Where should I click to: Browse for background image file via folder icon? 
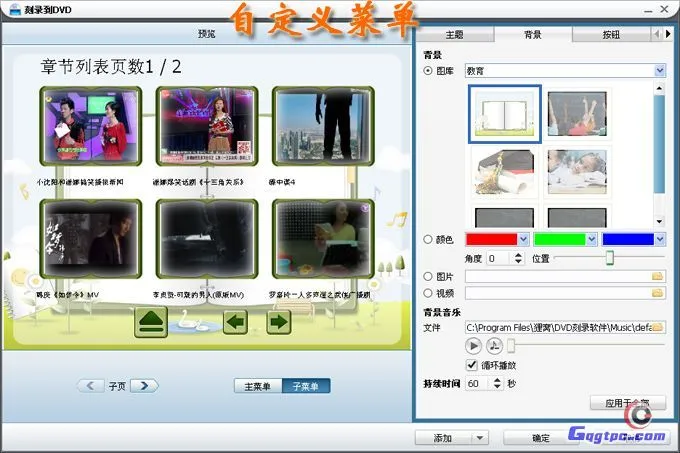click(657, 275)
